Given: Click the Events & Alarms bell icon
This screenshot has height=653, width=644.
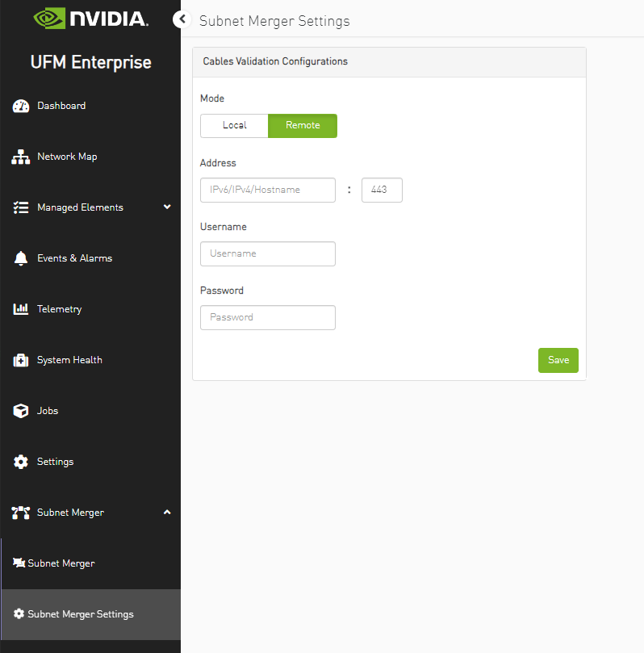Looking at the screenshot, I should [21, 259].
